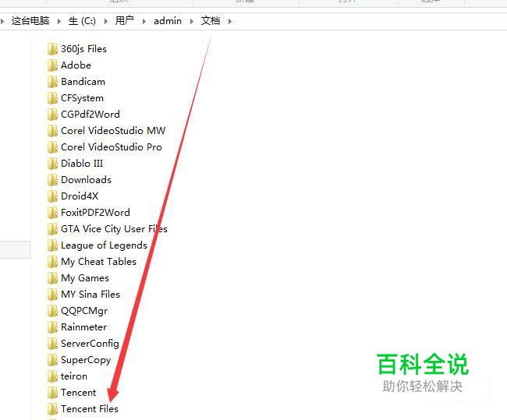507x420 pixels.
Task: Click the "Adobe" folder name
Action: coord(76,65)
